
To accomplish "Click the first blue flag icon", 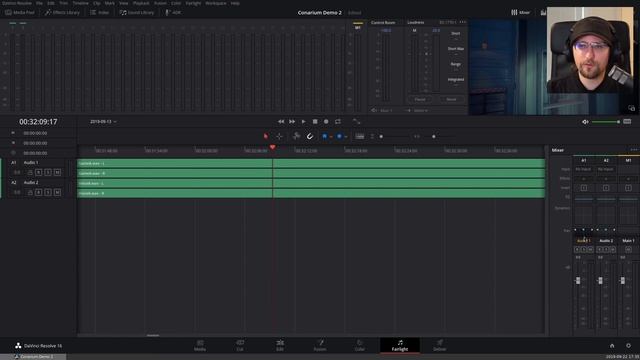I will 324,136.
